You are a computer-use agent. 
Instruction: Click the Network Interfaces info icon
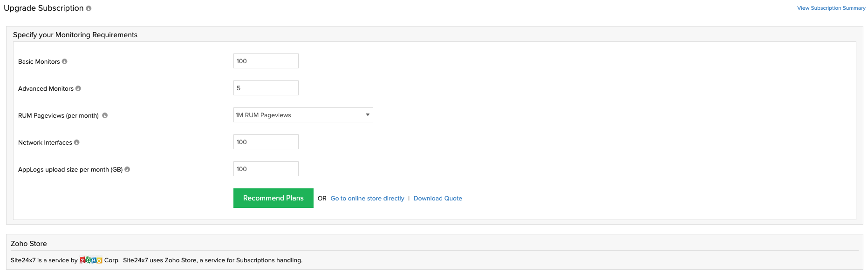click(77, 142)
